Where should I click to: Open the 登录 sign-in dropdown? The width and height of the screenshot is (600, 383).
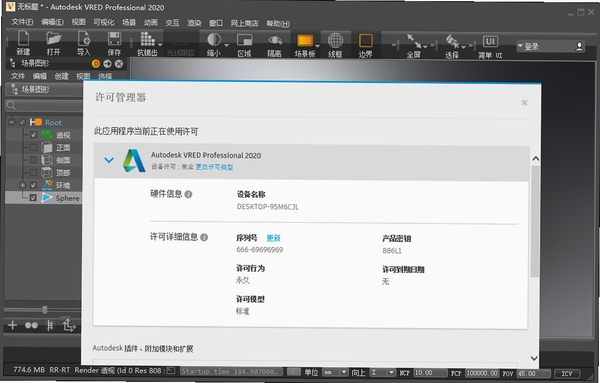click(x=520, y=46)
